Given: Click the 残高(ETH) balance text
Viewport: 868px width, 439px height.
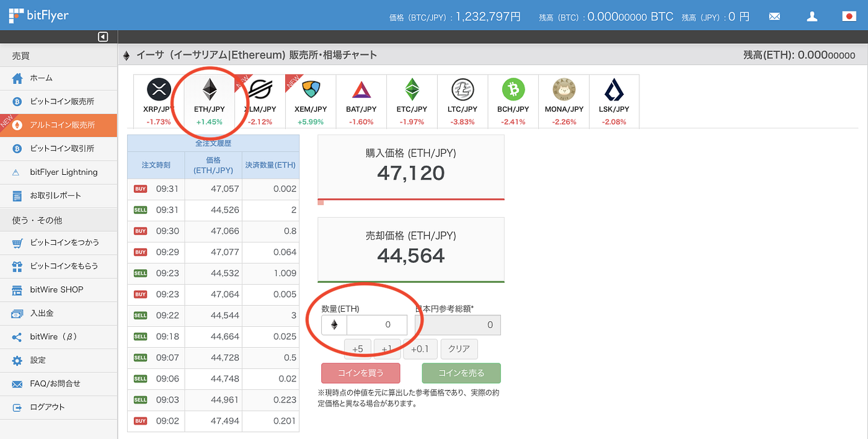Looking at the screenshot, I should [799, 55].
